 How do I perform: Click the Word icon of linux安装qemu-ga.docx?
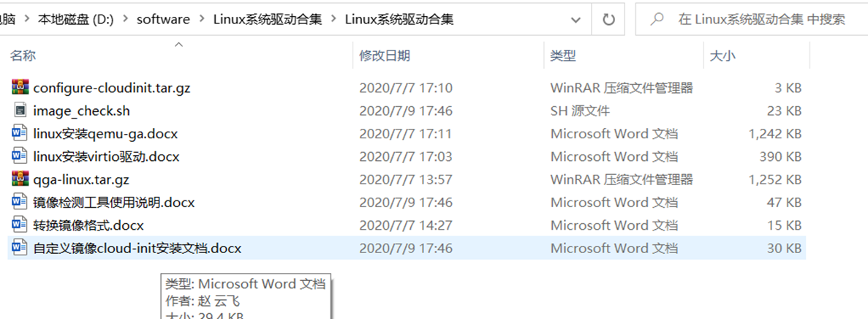[x=20, y=134]
